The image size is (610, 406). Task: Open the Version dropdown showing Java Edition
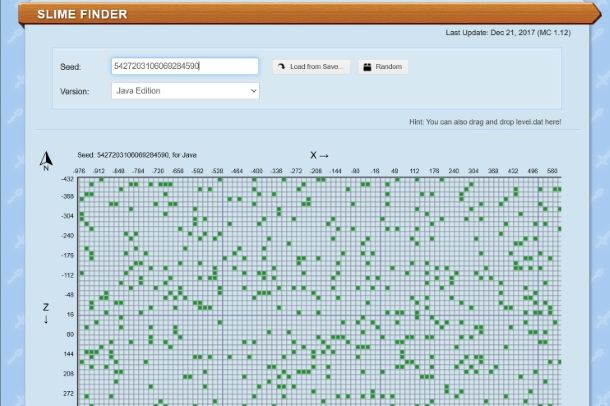point(185,91)
